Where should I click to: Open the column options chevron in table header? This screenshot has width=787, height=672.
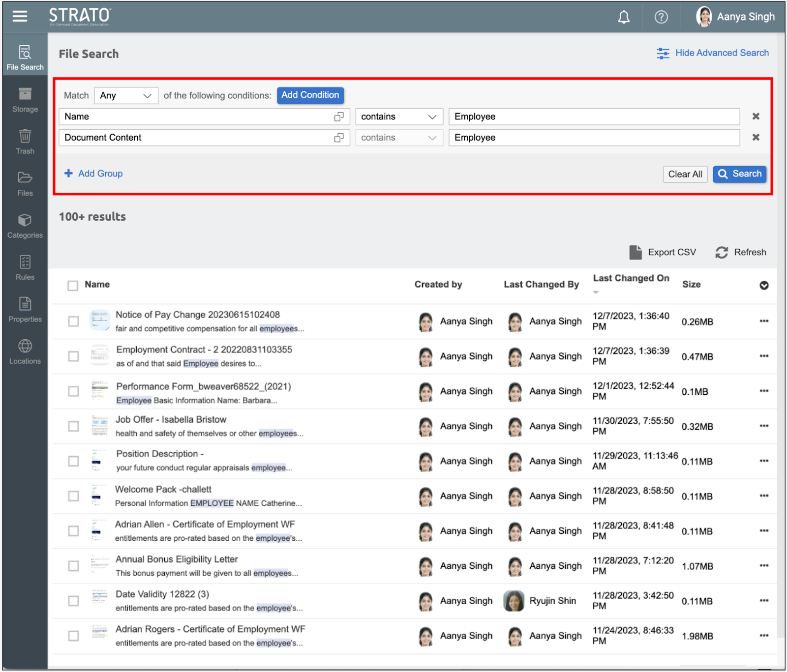point(763,286)
